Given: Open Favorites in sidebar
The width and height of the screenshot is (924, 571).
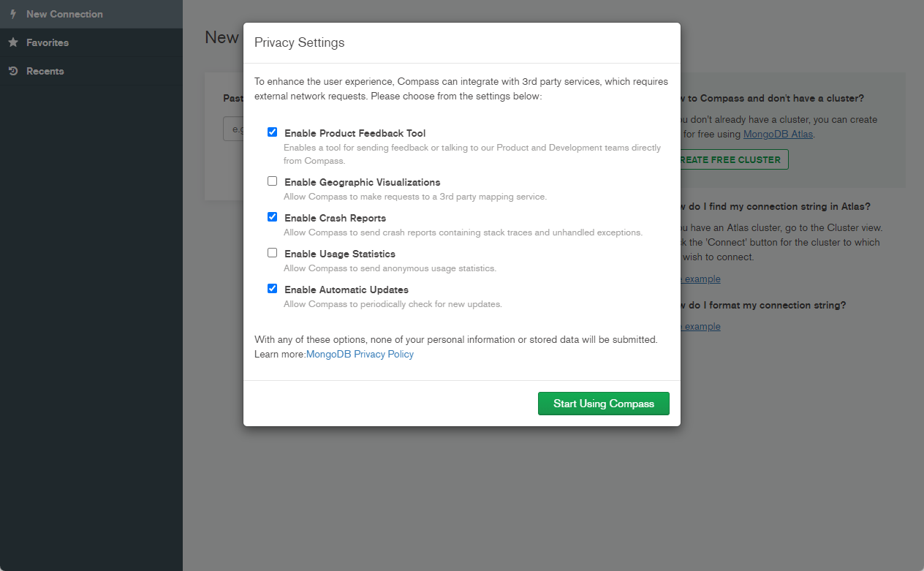Looking at the screenshot, I should point(91,42).
